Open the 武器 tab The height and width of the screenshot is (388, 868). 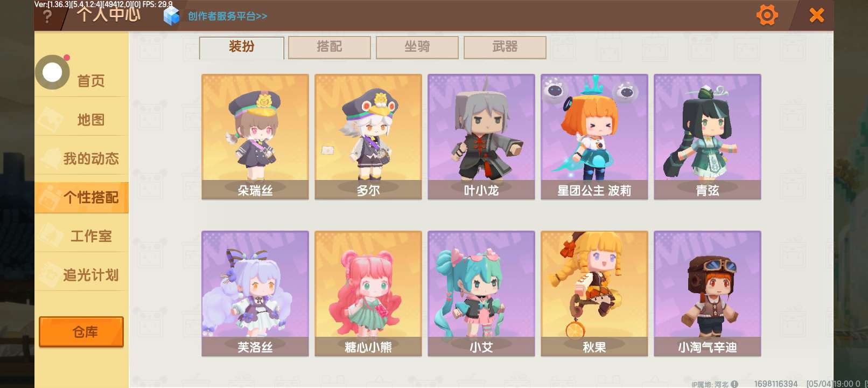pos(505,47)
